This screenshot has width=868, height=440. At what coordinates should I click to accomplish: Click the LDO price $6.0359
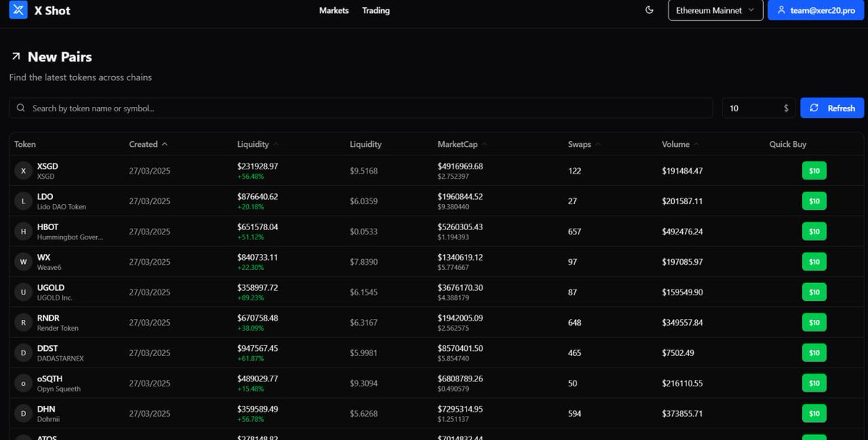364,201
